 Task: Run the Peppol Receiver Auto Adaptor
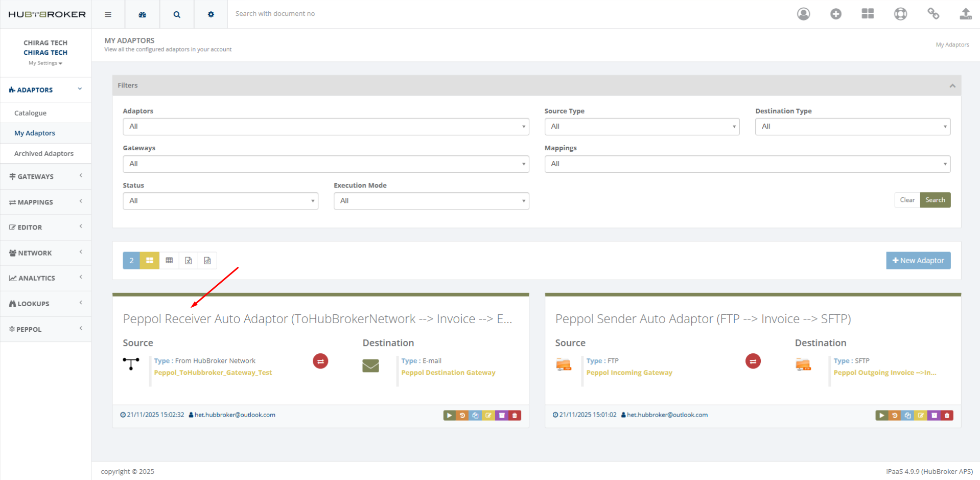[449, 416]
